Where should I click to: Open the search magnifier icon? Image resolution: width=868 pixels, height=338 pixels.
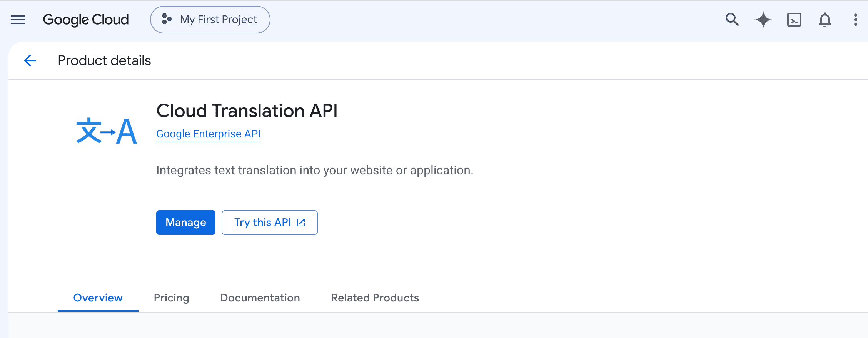tap(732, 20)
